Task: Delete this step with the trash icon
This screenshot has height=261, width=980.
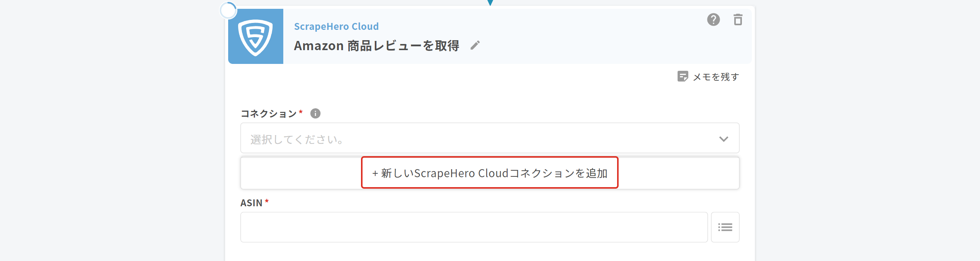Action: pyautogui.click(x=738, y=20)
